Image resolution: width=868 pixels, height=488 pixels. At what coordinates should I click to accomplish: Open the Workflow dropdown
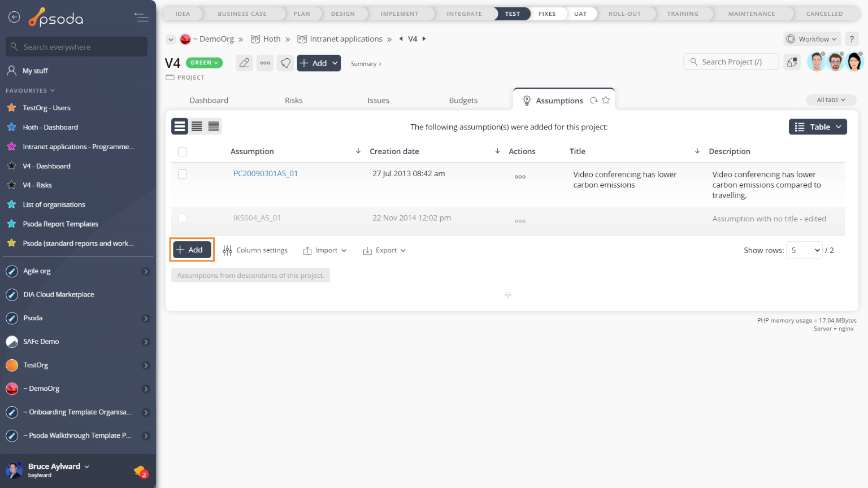click(x=813, y=39)
